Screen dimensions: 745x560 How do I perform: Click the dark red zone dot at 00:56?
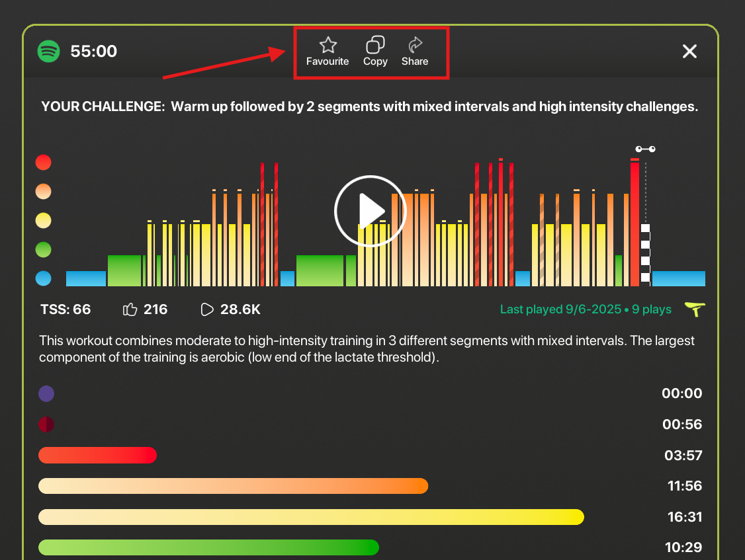[46, 424]
